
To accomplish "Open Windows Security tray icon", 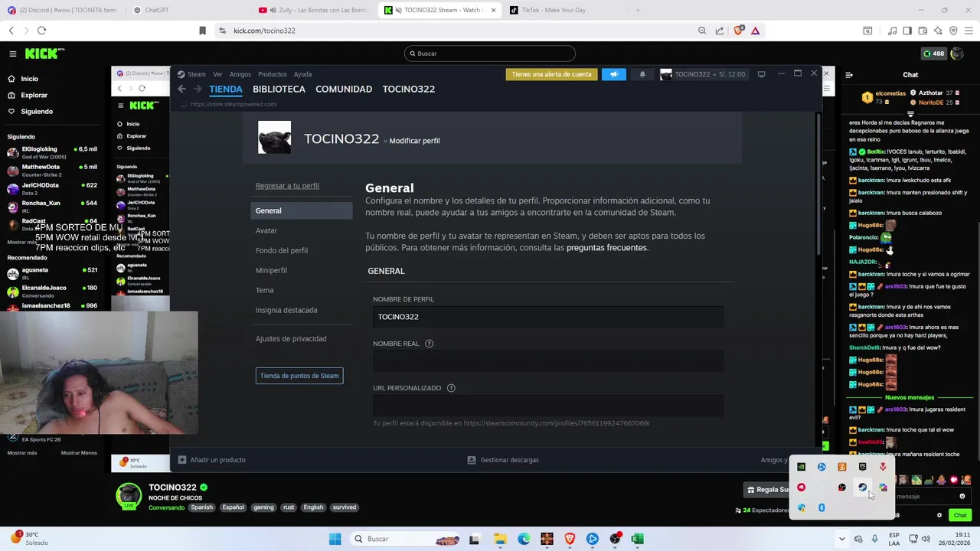I will coord(801,507).
